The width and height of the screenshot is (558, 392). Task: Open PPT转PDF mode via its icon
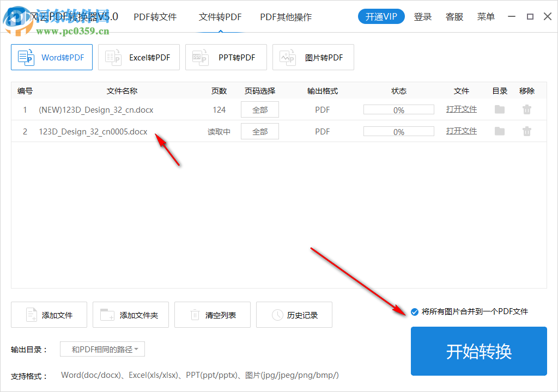click(200, 57)
